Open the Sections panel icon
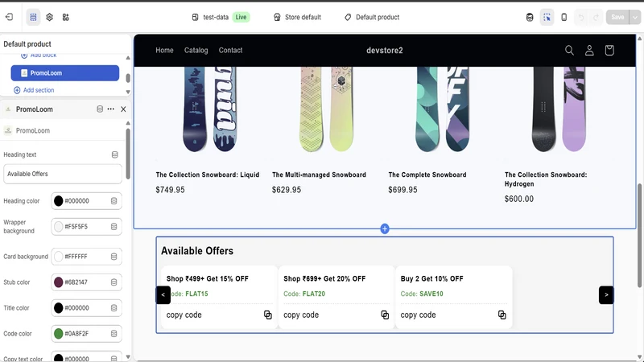The width and height of the screenshot is (644, 362). pyautogui.click(x=33, y=17)
